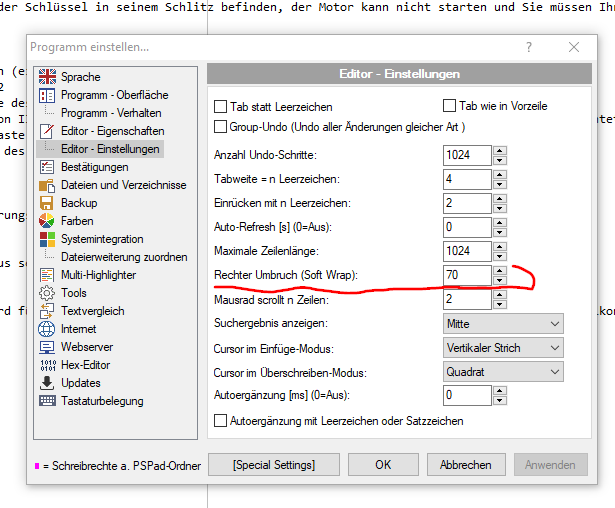Image resolution: width=615 pixels, height=508 pixels.
Task: Decrease Maximale Zeilenlänge with down arrow
Action: click(500, 256)
